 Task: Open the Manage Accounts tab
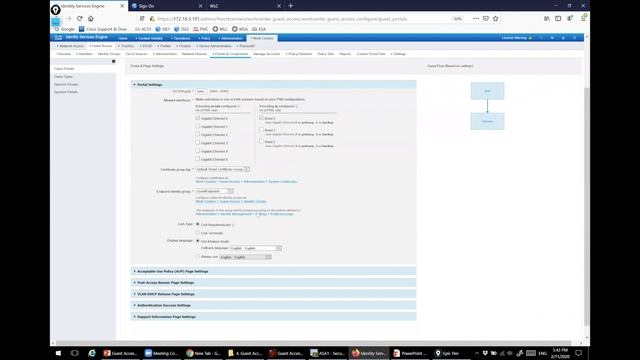pyautogui.click(x=267, y=54)
